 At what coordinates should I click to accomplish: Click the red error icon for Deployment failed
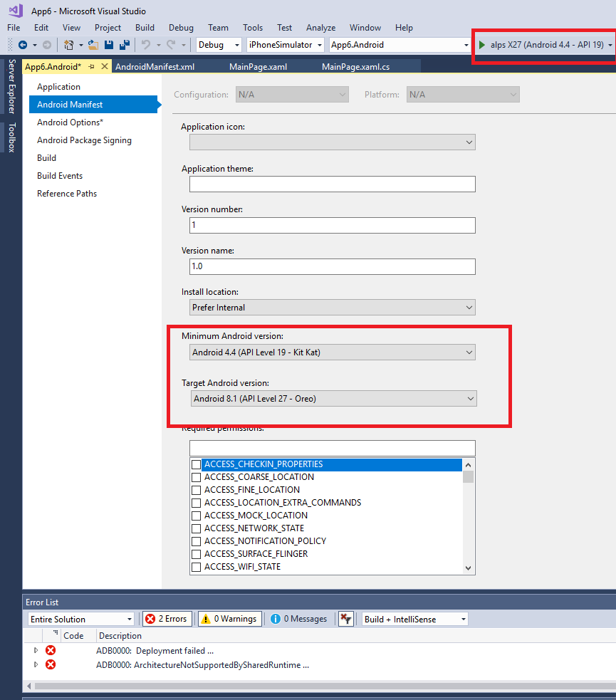51,650
